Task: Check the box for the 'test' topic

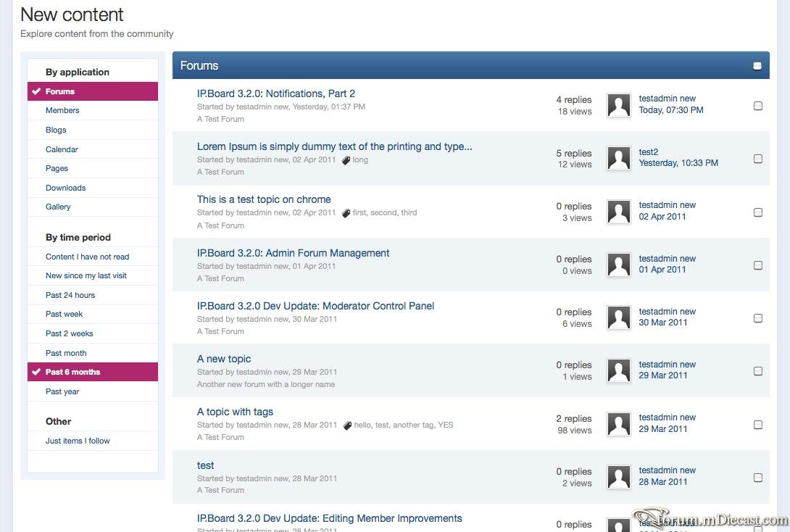Action: (x=758, y=478)
